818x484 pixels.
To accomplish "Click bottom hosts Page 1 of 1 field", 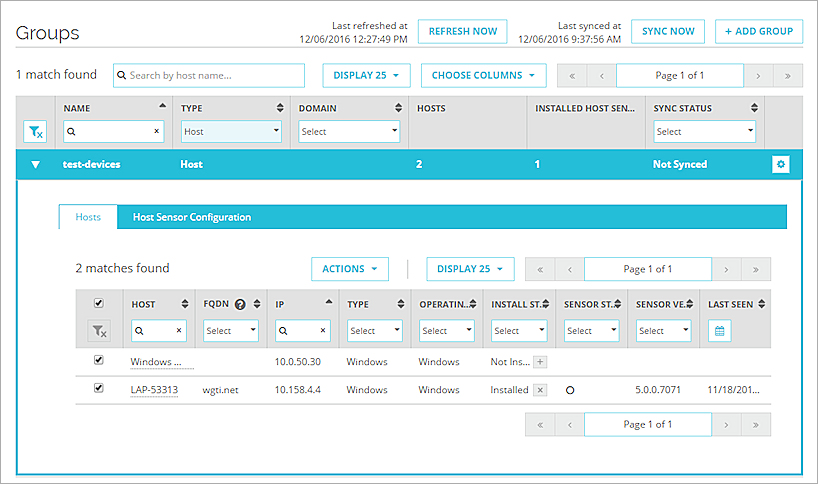I will coord(648,425).
